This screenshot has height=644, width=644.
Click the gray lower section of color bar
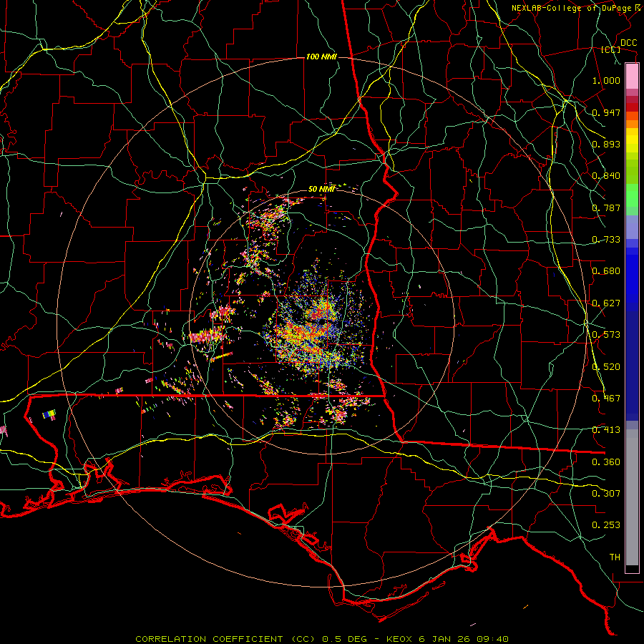[632, 497]
